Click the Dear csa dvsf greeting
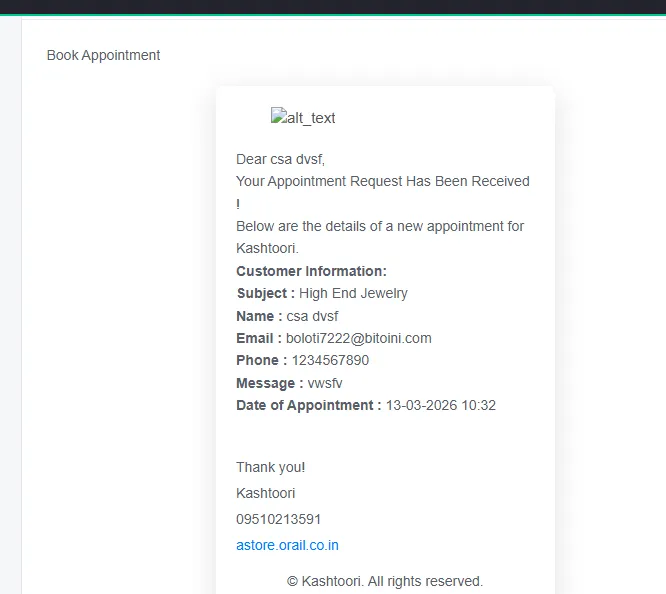This screenshot has width=666, height=594. coord(280,159)
